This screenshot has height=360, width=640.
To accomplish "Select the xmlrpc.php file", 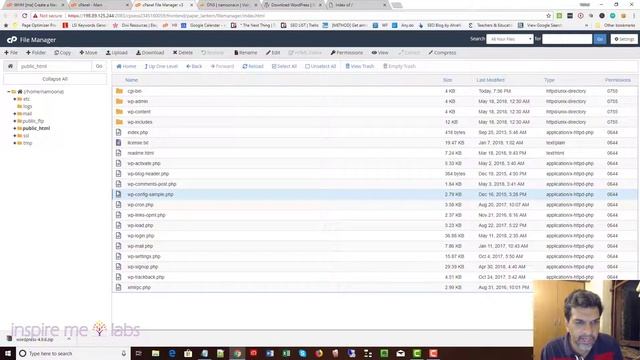I will point(322,287).
